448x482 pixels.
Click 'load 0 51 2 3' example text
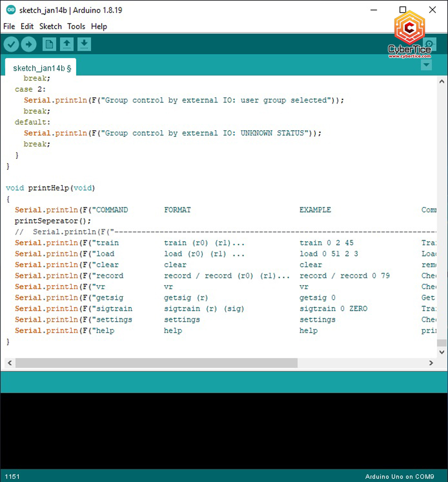329,254
